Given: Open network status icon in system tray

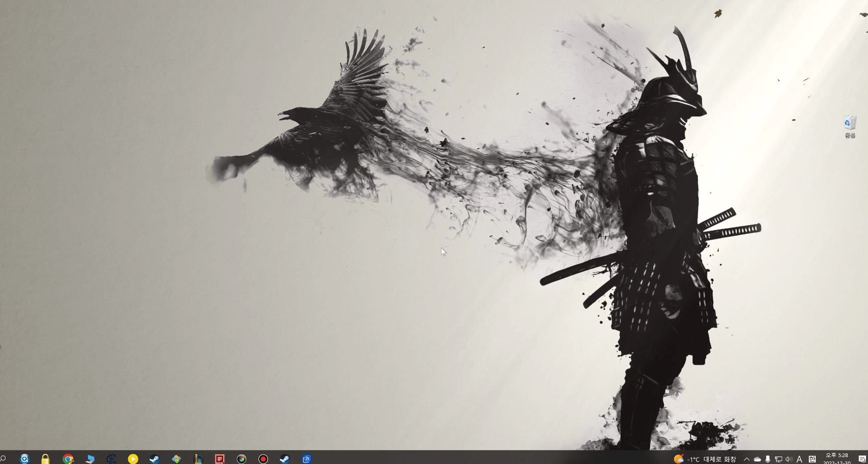Looking at the screenshot, I should 779,459.
